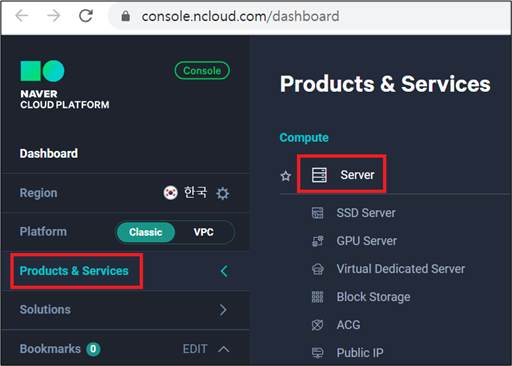Select the Virtual Dedicated Server icon
This screenshot has width=512, height=366.
(317, 269)
